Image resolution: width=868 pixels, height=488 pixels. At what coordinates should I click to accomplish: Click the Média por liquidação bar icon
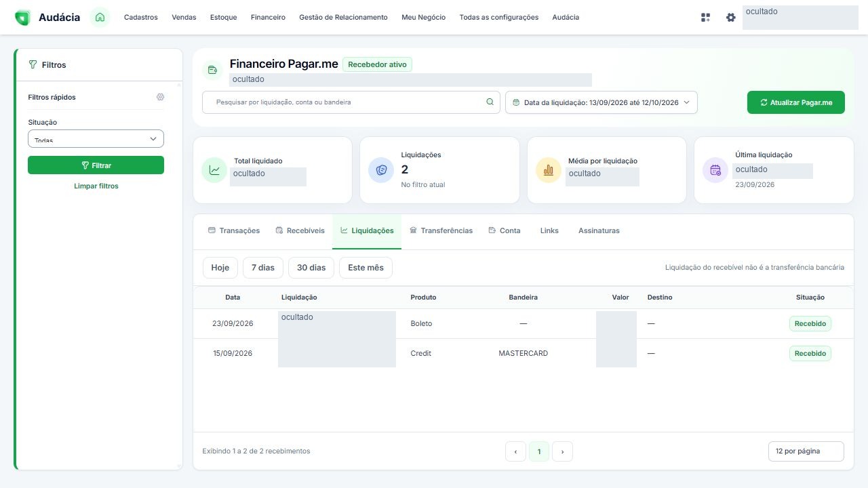click(x=549, y=170)
